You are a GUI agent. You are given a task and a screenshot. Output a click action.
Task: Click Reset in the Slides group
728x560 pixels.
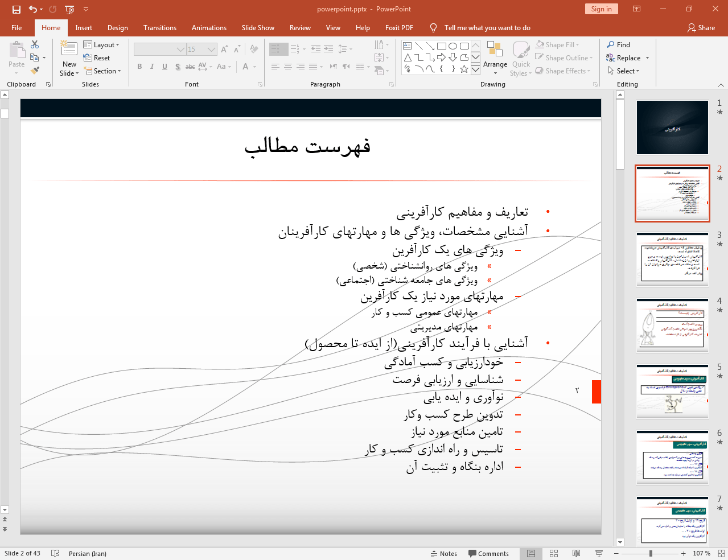(97, 57)
